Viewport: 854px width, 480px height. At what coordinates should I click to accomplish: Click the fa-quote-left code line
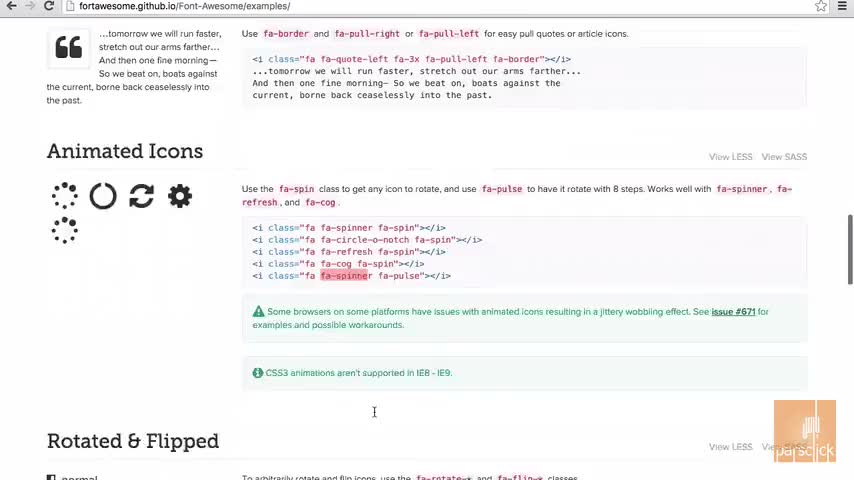tap(411, 59)
